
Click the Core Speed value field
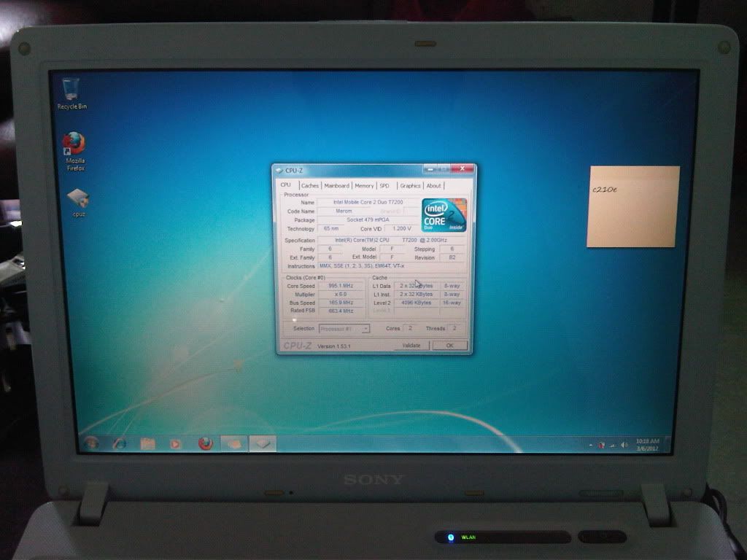pos(341,286)
